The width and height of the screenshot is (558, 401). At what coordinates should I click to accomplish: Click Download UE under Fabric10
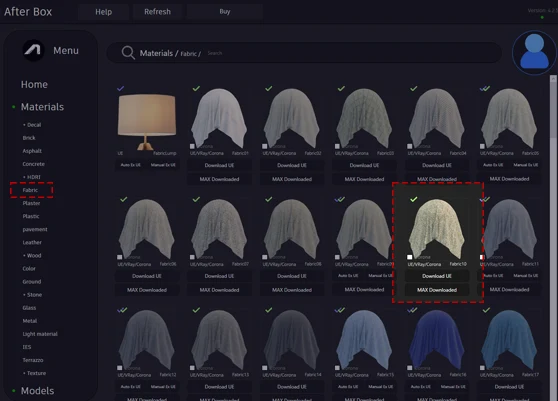click(x=437, y=276)
